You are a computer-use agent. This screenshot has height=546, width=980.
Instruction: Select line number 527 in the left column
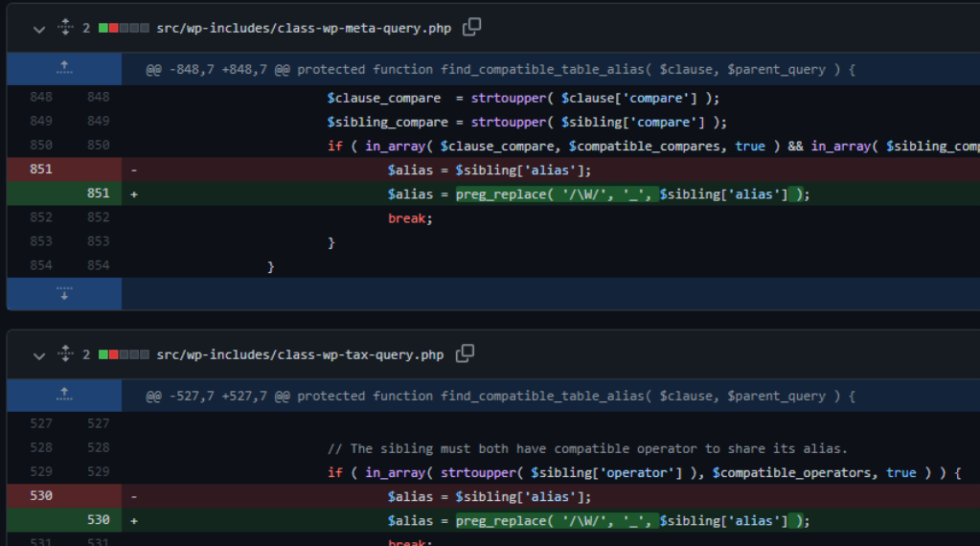pos(40,423)
